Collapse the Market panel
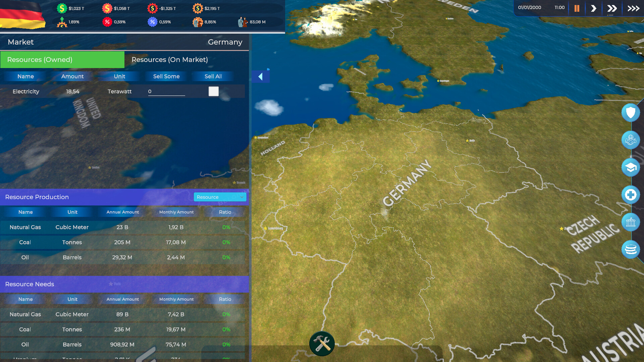The height and width of the screenshot is (362, 644). coord(260,76)
